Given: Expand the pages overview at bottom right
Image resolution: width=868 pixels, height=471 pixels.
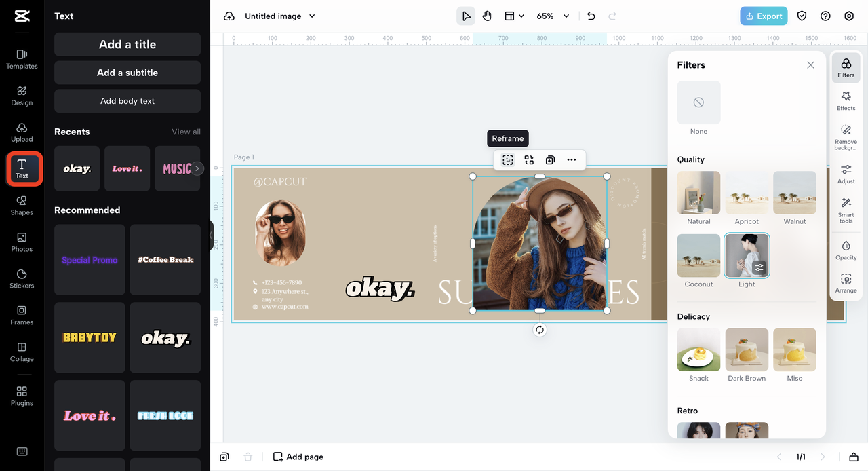Looking at the screenshot, I should [x=854, y=457].
